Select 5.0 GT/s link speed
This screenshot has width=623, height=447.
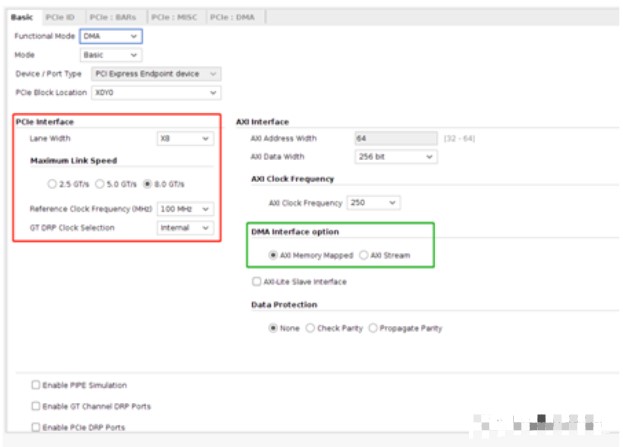100,184
